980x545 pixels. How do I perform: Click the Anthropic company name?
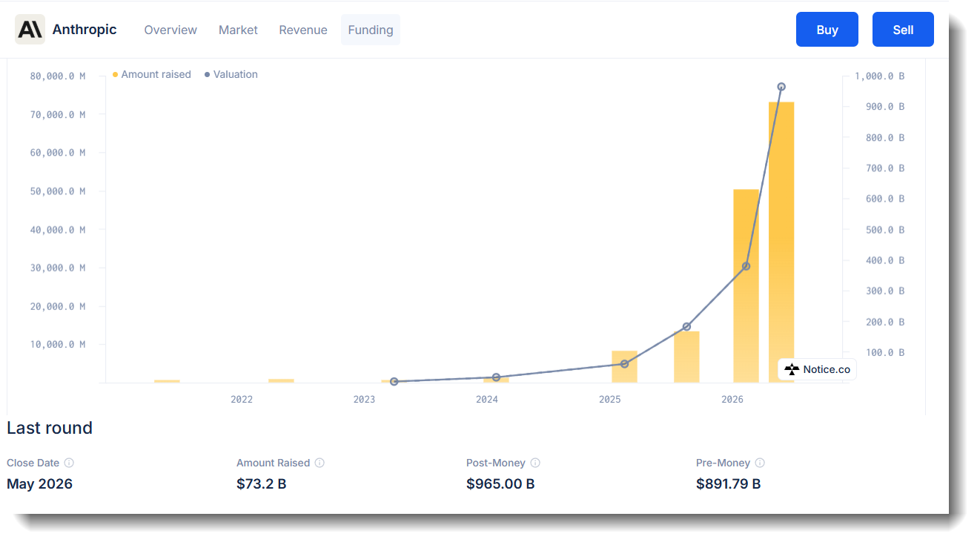tap(85, 30)
